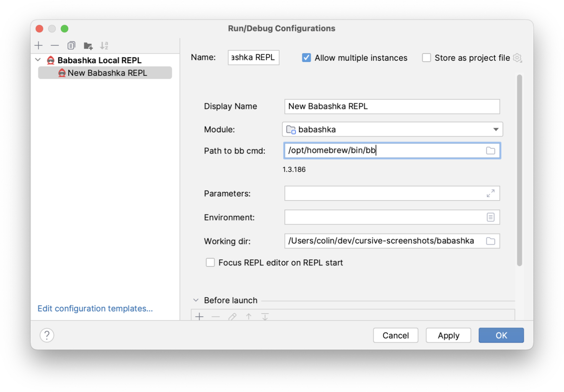
Task: Click the Display Name field
Action: (x=392, y=106)
